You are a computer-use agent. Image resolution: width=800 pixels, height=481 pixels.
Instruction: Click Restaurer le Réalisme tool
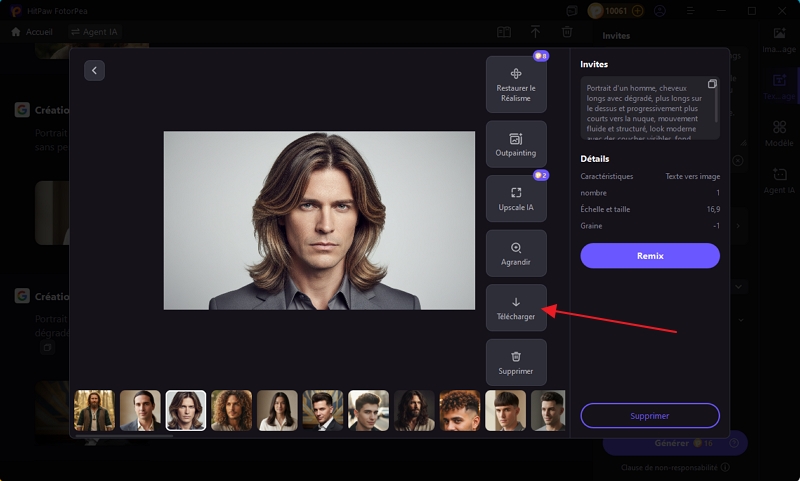[x=516, y=84]
